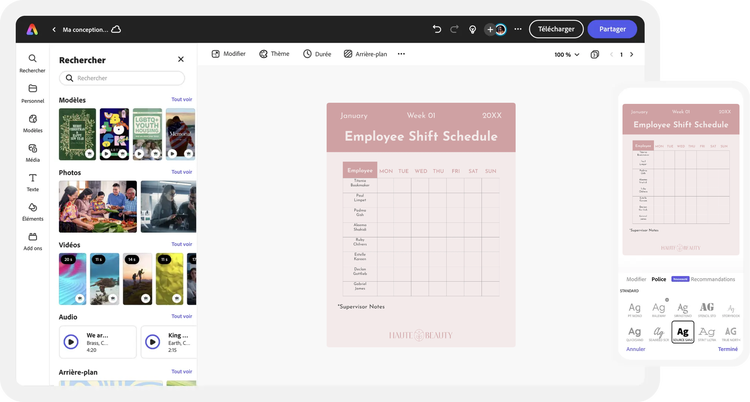Close the Rechercher panel
This screenshot has height=402, width=750.
click(181, 60)
